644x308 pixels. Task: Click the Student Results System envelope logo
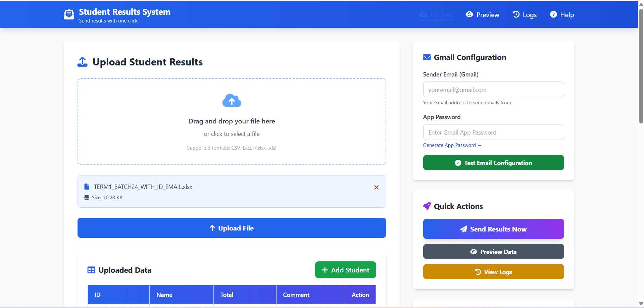(69, 15)
